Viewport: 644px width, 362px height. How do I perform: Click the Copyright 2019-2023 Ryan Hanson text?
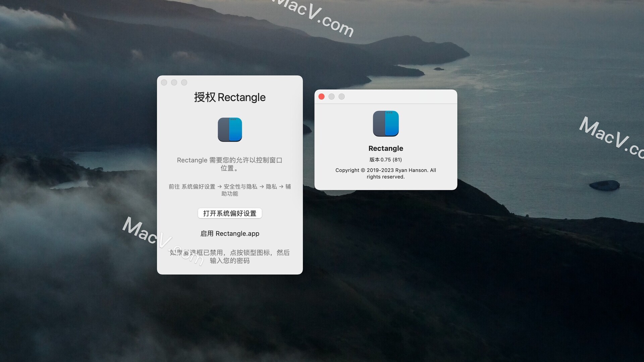[x=386, y=173]
